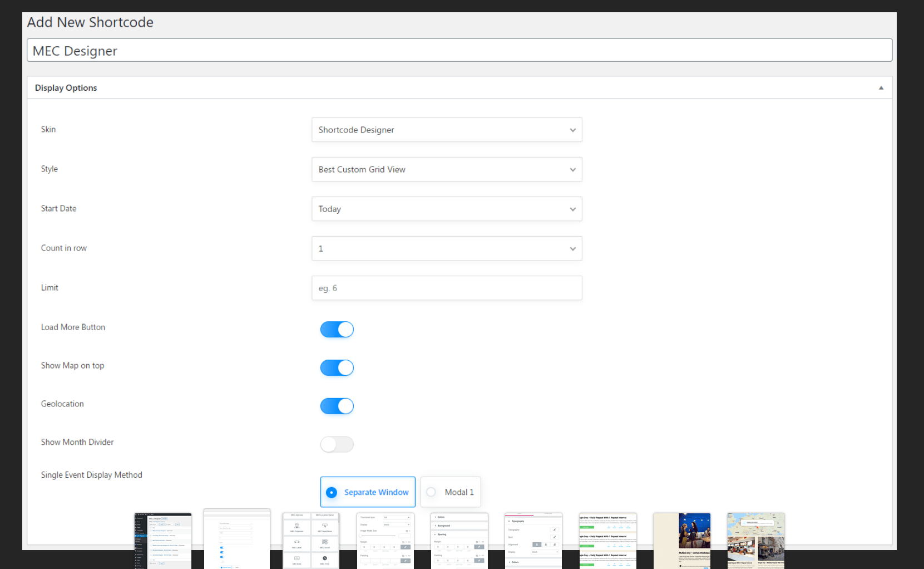Open the Count in row dropdown
The image size is (924, 569).
click(x=447, y=248)
